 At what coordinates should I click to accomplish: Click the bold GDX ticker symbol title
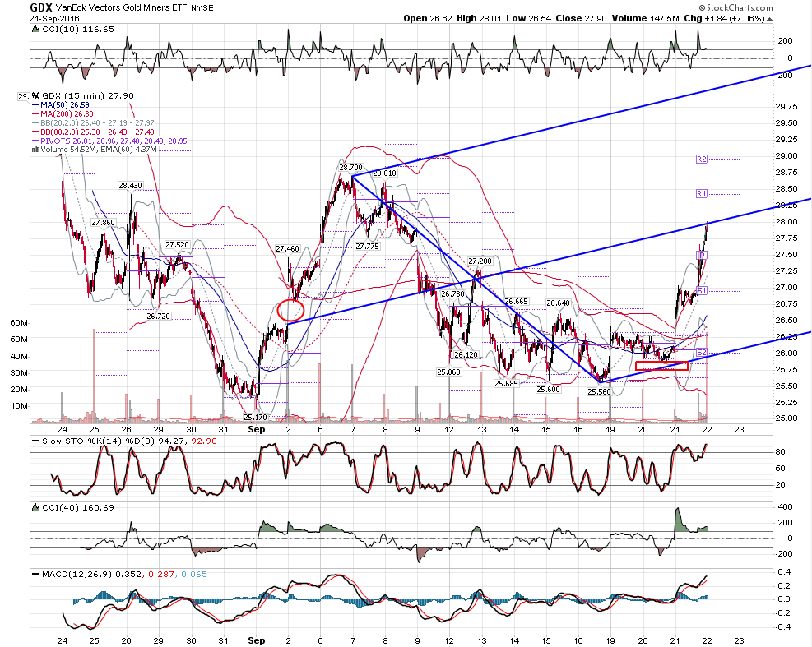[40, 7]
